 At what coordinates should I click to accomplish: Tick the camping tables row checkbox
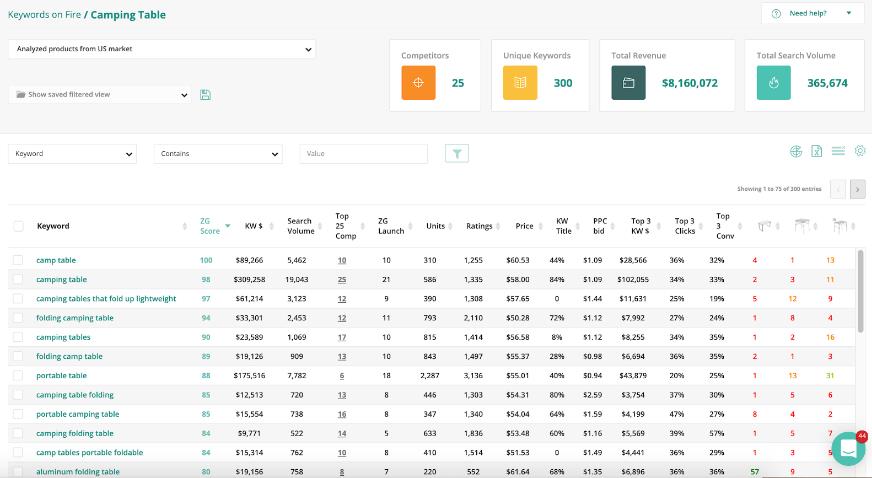18,337
